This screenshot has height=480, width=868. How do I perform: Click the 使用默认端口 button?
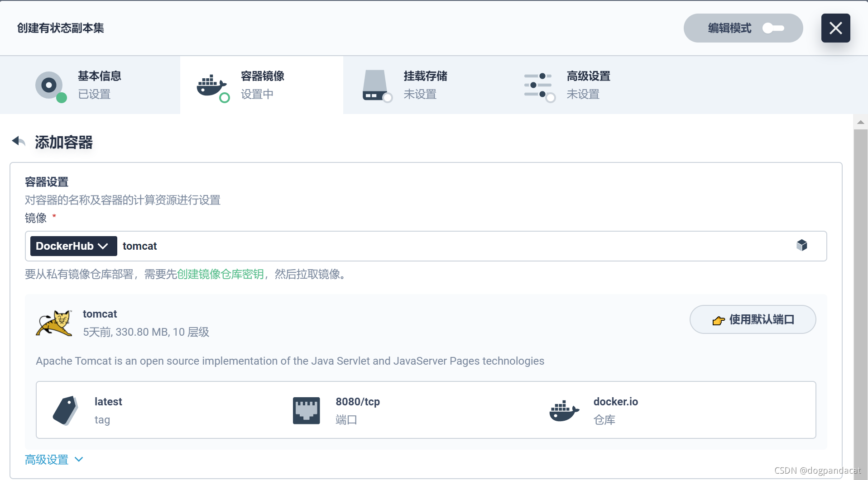point(753,319)
